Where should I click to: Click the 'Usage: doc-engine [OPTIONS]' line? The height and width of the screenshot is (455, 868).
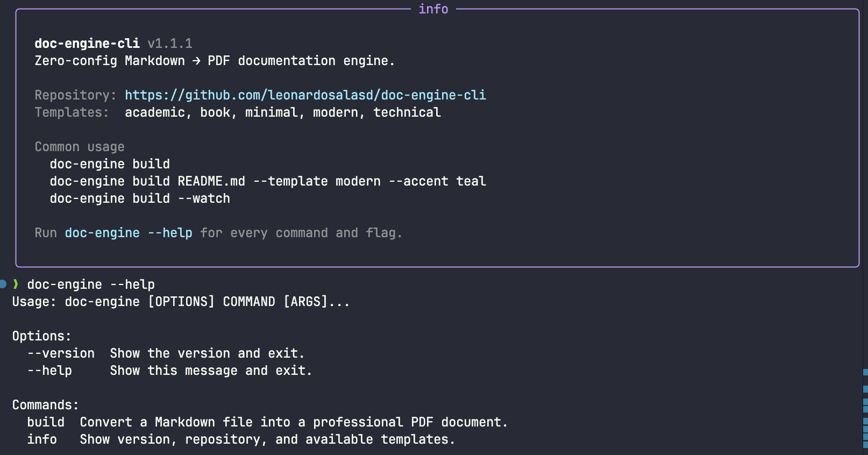click(181, 302)
